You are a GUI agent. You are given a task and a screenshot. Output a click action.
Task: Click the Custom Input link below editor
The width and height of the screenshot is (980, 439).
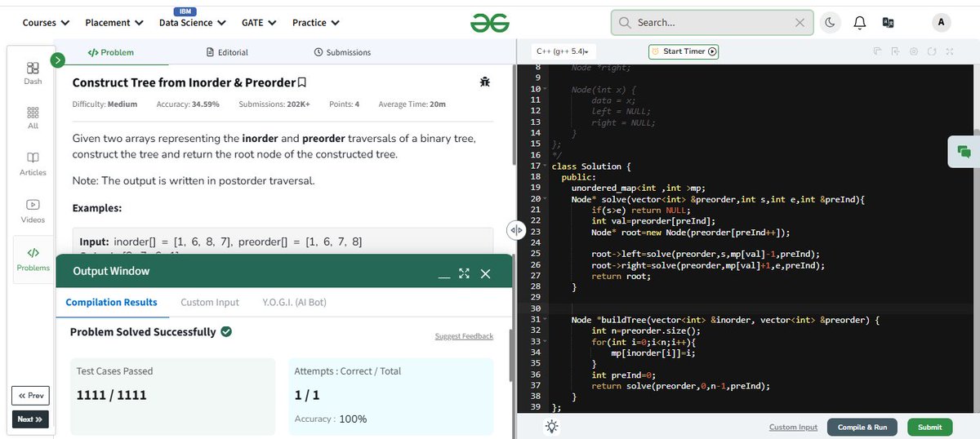(793, 427)
